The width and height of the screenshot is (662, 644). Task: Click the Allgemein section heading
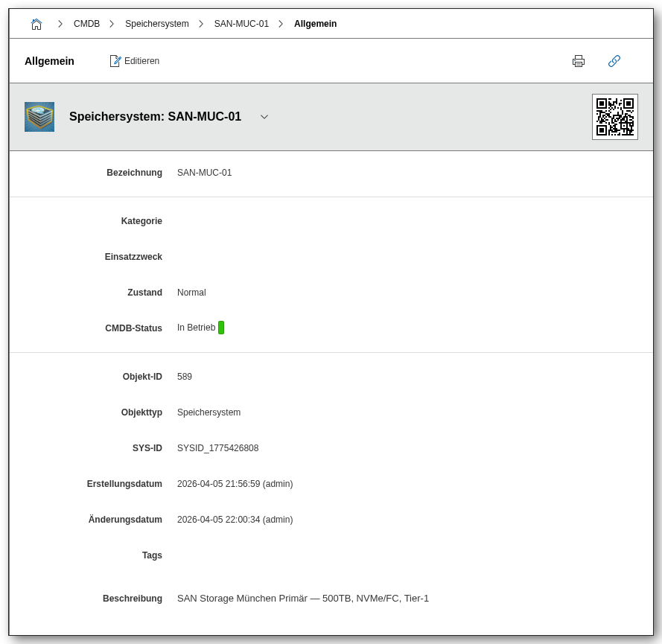tap(49, 61)
